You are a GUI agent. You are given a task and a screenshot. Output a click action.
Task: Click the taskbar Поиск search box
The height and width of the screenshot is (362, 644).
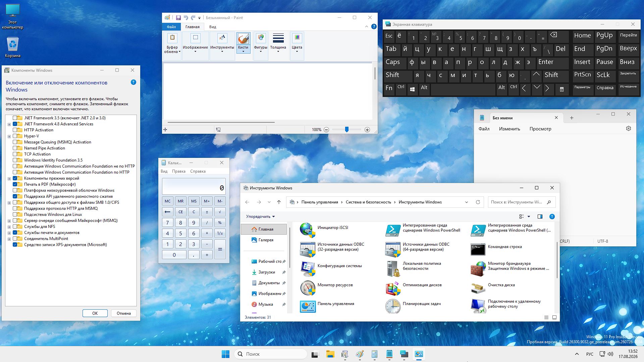point(270,354)
